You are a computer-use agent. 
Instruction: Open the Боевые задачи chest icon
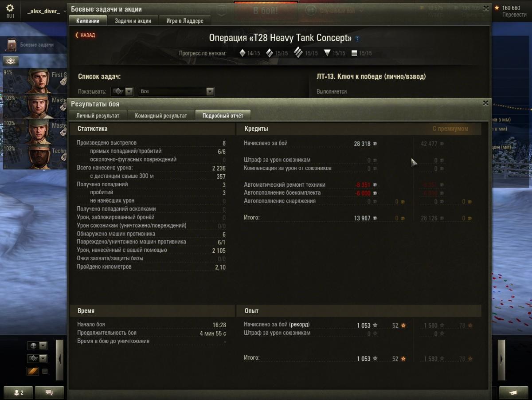12,45
